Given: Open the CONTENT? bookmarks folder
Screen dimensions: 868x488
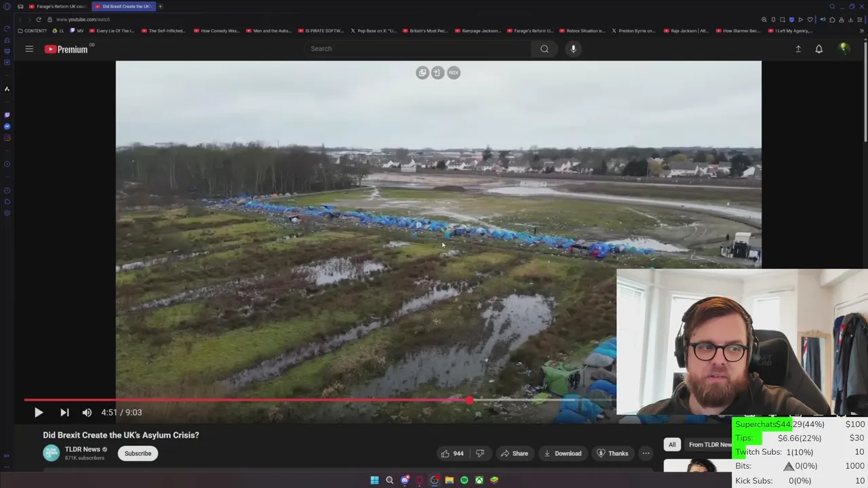Looking at the screenshot, I should pos(33,30).
